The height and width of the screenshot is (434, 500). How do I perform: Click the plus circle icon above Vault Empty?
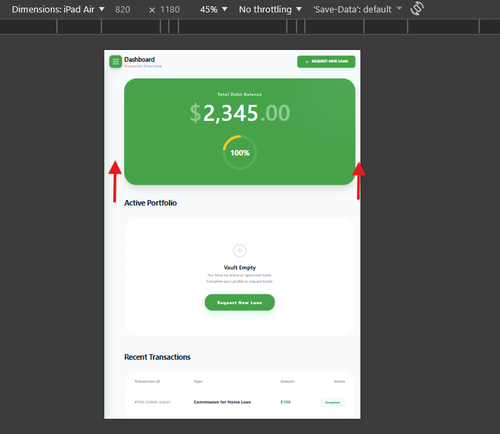click(239, 250)
